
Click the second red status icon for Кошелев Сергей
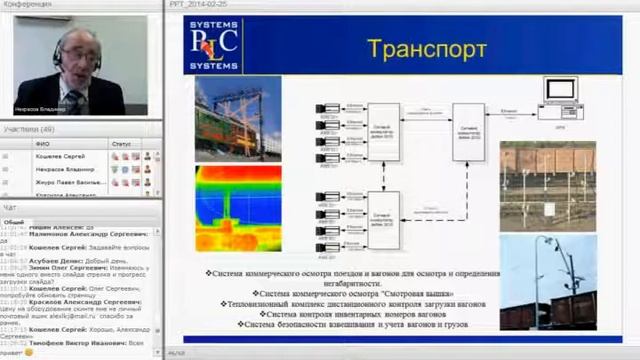click(125, 156)
